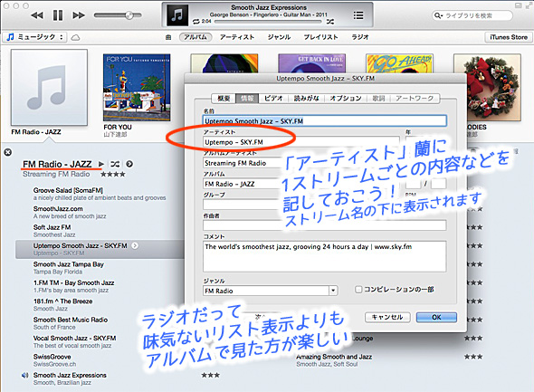Image resolution: width=534 pixels, height=392 pixels.
Task: Switch to the ビデオ tab
Action: tap(273, 99)
